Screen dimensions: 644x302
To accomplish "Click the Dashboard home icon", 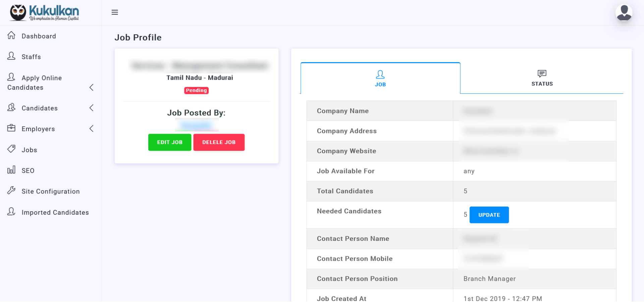I will click(11, 35).
